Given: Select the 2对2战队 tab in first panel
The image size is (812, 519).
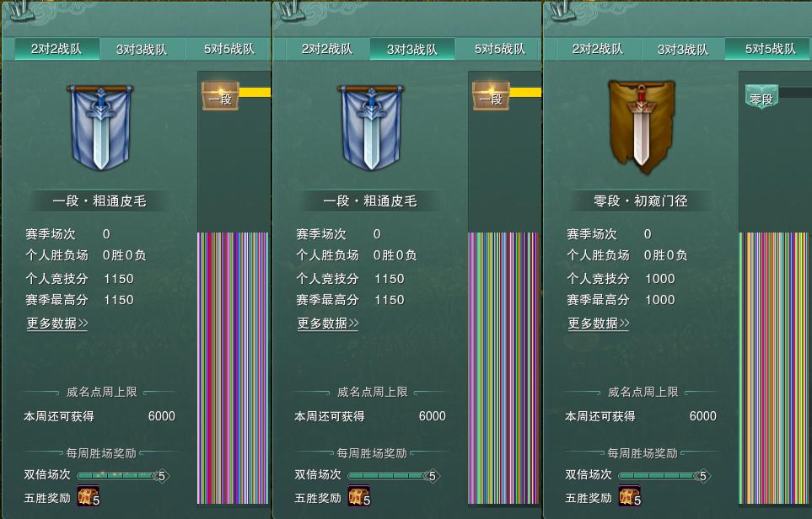Looking at the screenshot, I should (56, 49).
